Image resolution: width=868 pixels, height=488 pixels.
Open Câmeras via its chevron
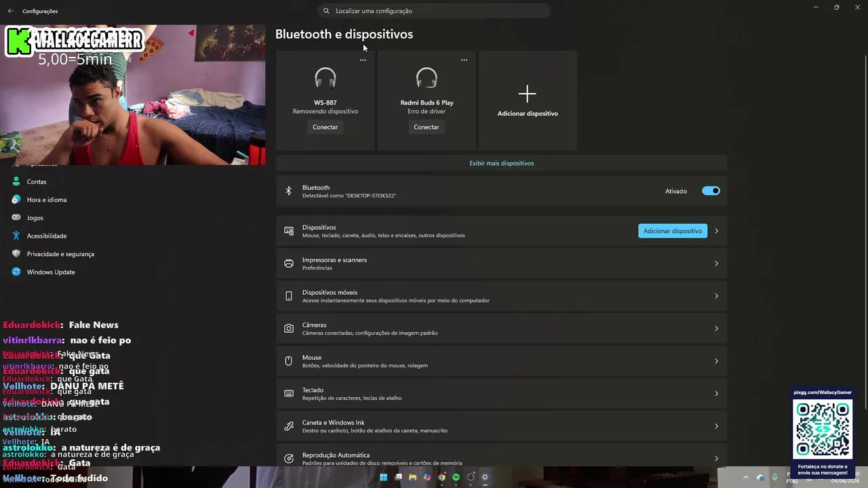point(716,329)
